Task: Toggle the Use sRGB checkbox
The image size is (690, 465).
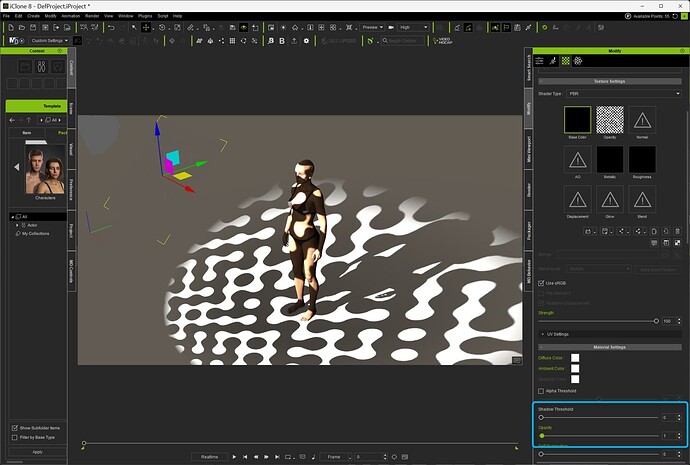Action: [541, 283]
